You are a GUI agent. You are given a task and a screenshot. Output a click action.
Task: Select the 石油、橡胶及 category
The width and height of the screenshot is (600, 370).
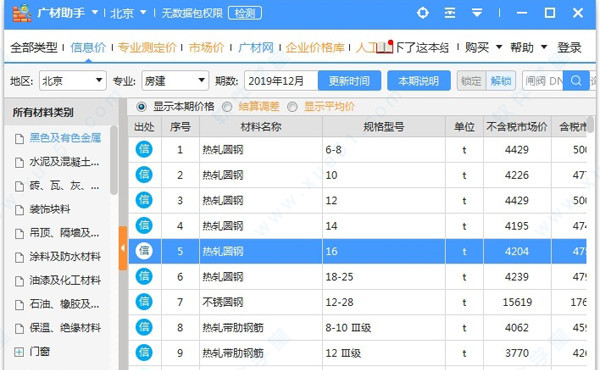[64, 304]
